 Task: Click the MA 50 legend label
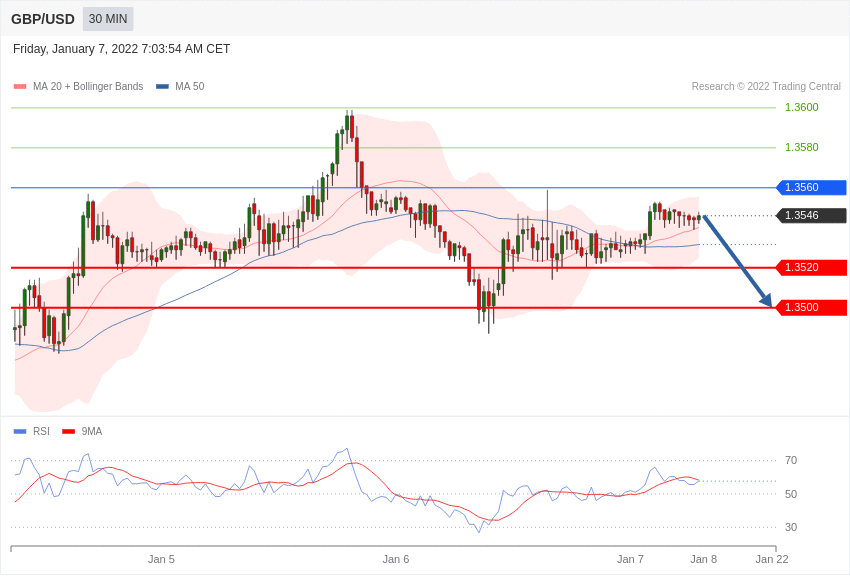[190, 86]
